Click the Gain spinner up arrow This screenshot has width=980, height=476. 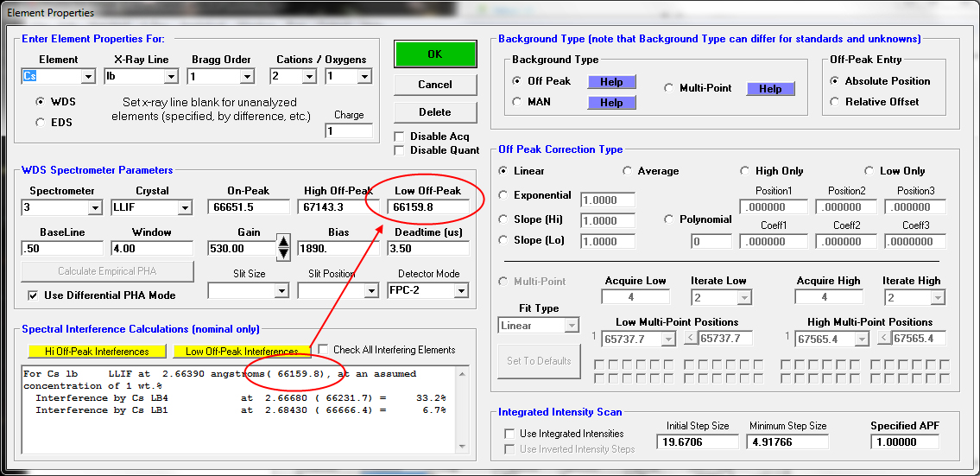click(283, 242)
